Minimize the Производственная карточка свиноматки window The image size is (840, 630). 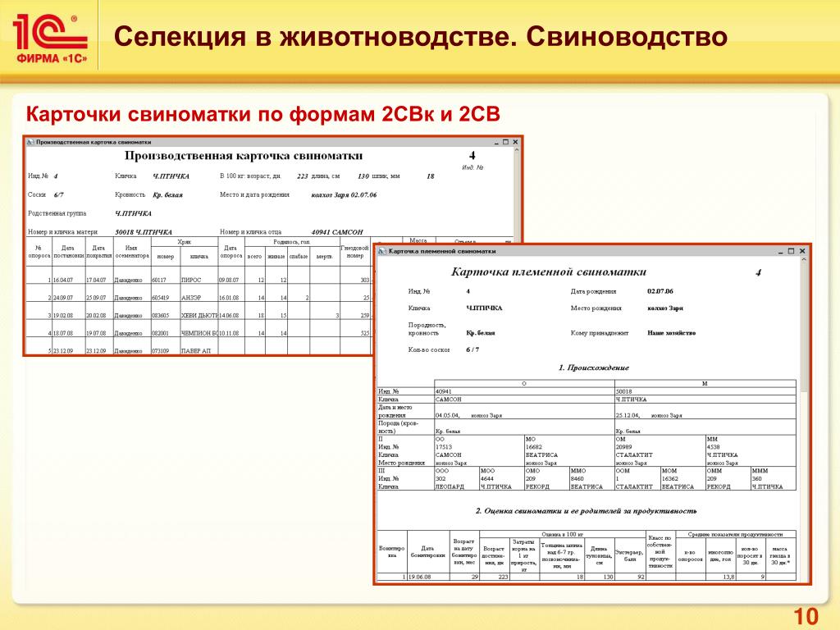point(496,143)
